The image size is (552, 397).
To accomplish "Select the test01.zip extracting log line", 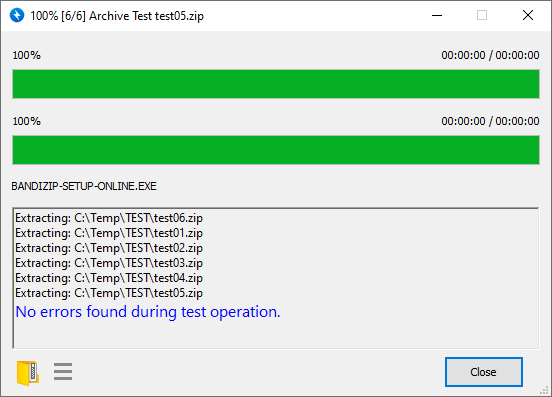I will [x=109, y=233].
